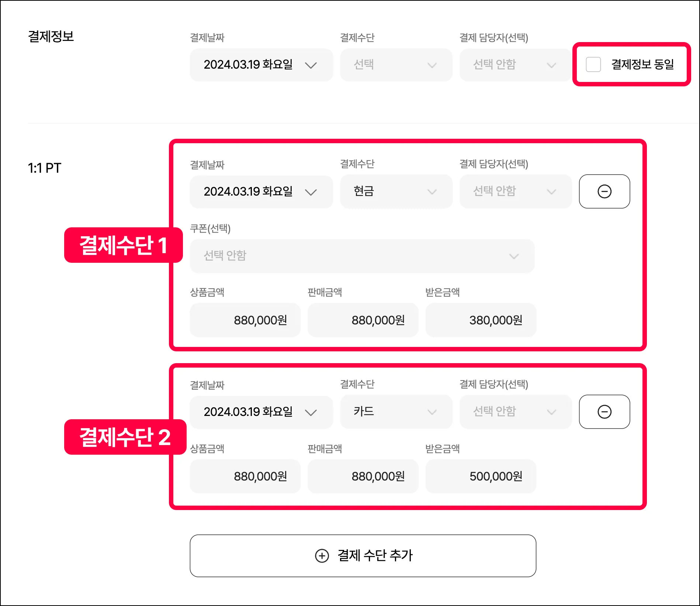
Task: Click 받은금액 field showing 500,000원
Action: (x=481, y=476)
